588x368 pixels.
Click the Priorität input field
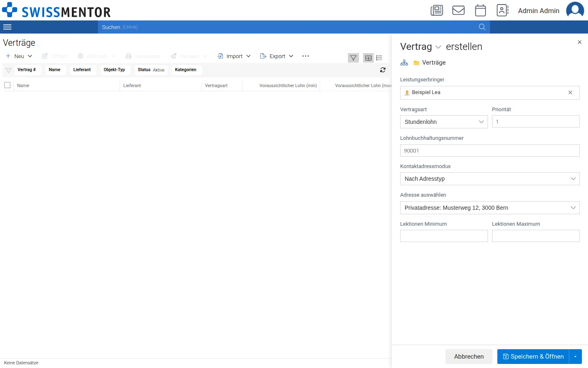536,121
